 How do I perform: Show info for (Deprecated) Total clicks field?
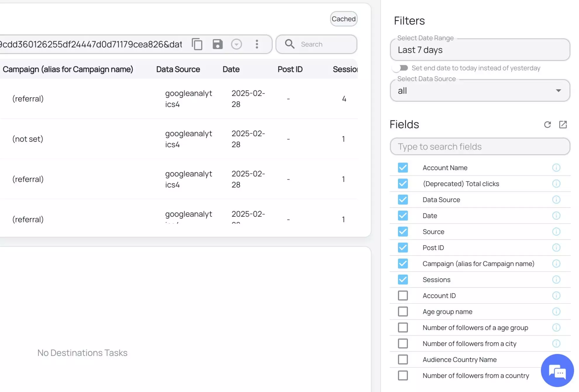(556, 184)
